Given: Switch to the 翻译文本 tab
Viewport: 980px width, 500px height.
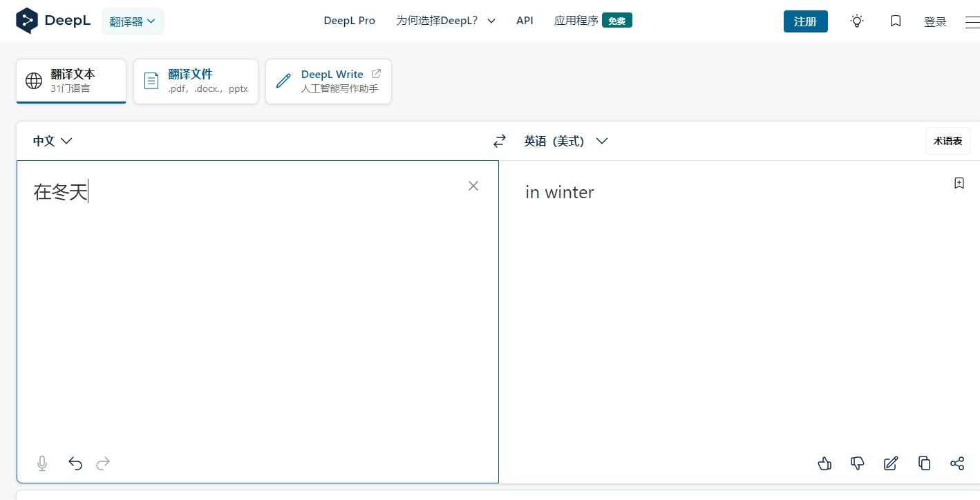Looking at the screenshot, I should [71, 81].
